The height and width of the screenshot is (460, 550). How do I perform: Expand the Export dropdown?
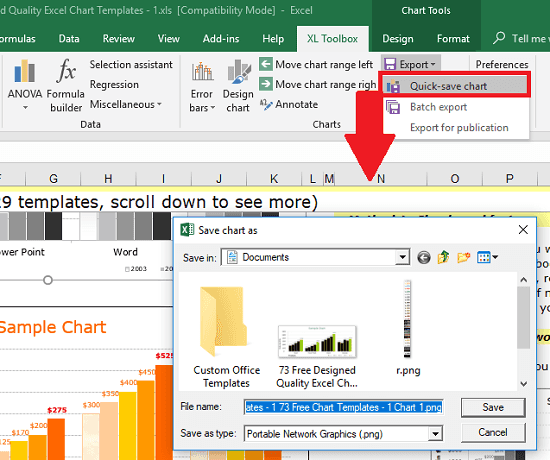click(410, 65)
